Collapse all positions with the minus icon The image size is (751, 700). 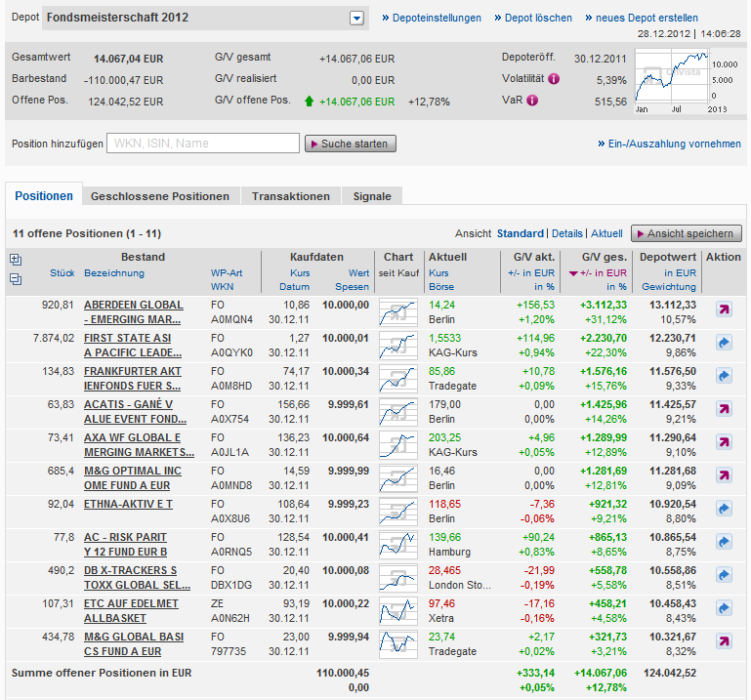coord(15,278)
